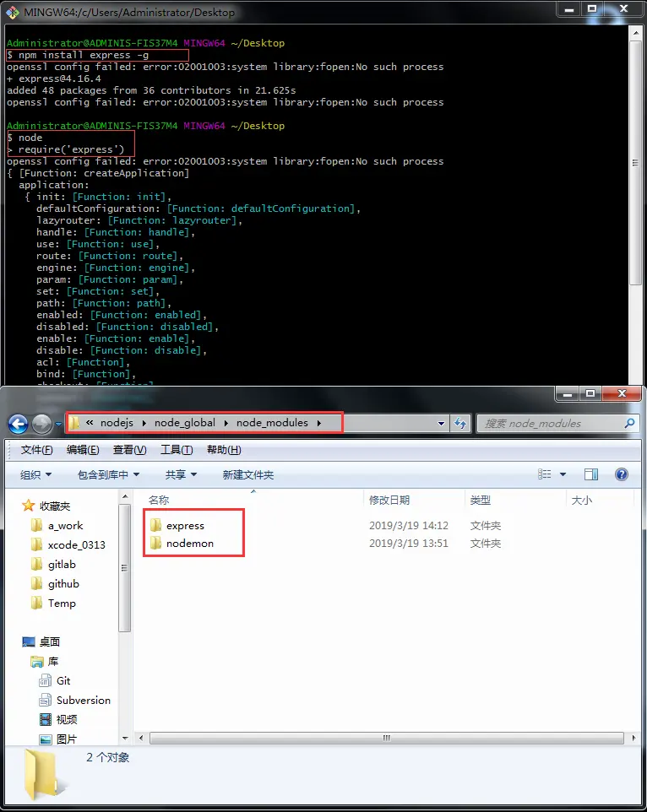
Task: Click the Explorer Forward arrow button
Action: point(42,424)
